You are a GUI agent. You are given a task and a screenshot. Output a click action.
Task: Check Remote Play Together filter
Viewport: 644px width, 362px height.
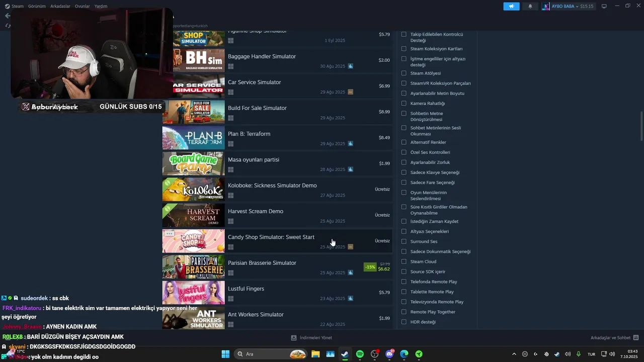(404, 312)
